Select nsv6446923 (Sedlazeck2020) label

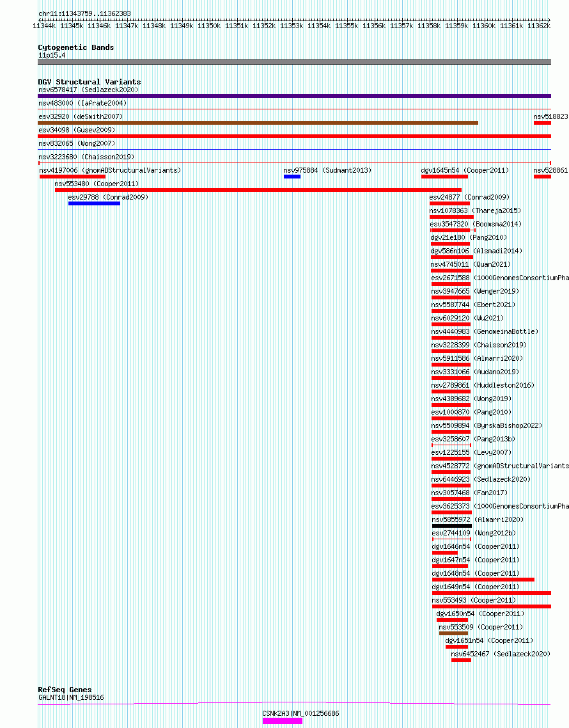(481, 480)
